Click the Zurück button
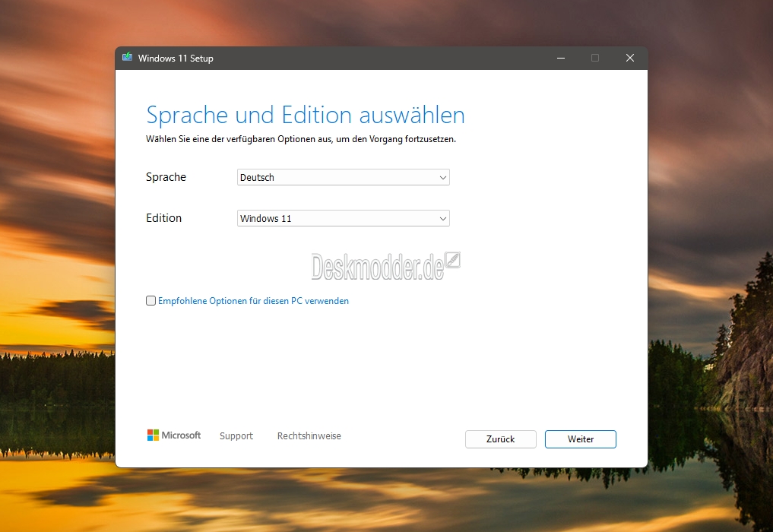Image resolution: width=773 pixels, height=532 pixels. tap(500, 439)
